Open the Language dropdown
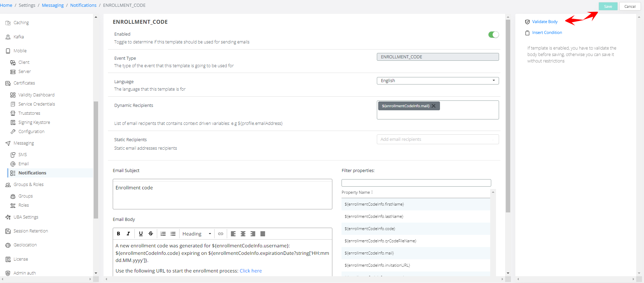Screen dimensions: 644x283 click(438, 81)
